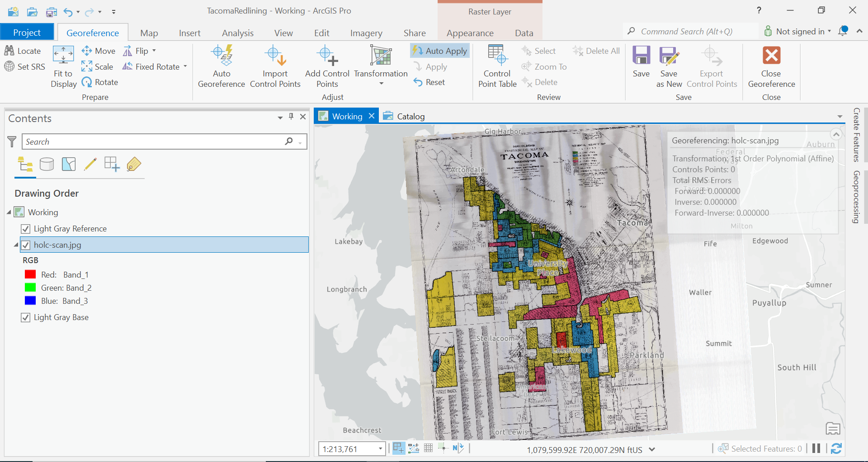868x462 pixels.
Task: Switch to the Appearance tab
Action: pos(470,33)
